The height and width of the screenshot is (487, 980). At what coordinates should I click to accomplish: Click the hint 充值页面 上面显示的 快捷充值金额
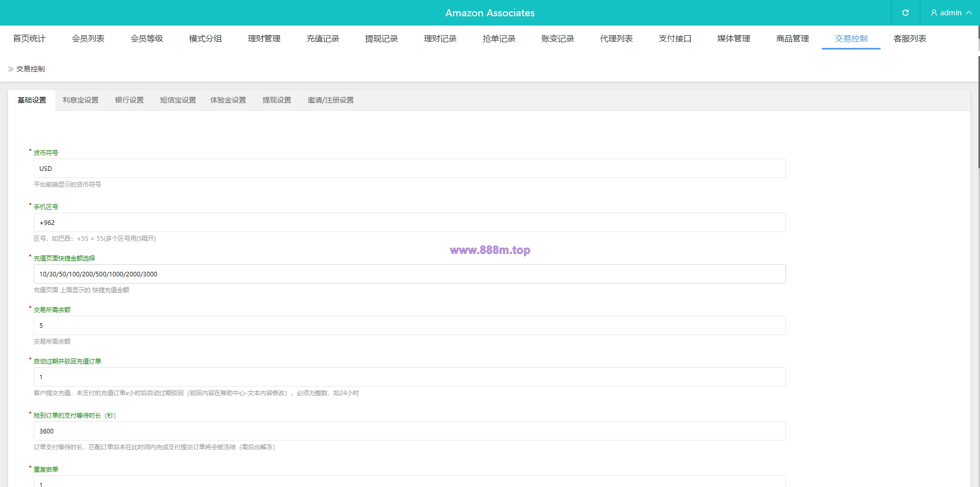coord(82,290)
